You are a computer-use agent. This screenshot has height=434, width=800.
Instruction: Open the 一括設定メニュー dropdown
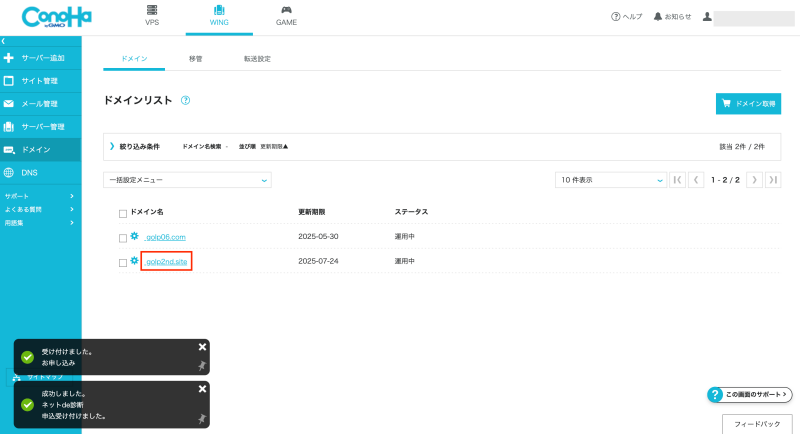click(x=187, y=180)
